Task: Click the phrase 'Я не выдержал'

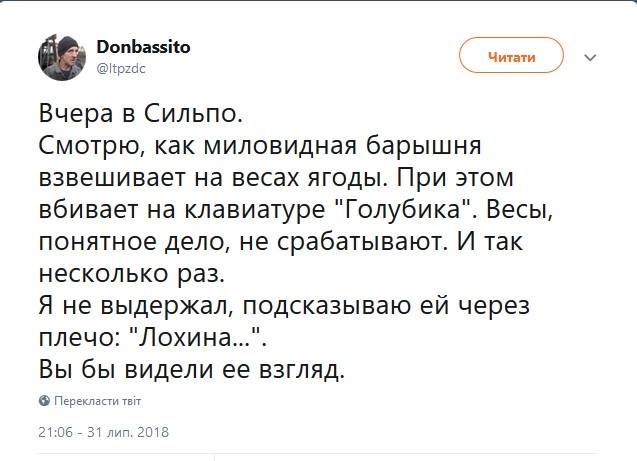Action: 136,306
